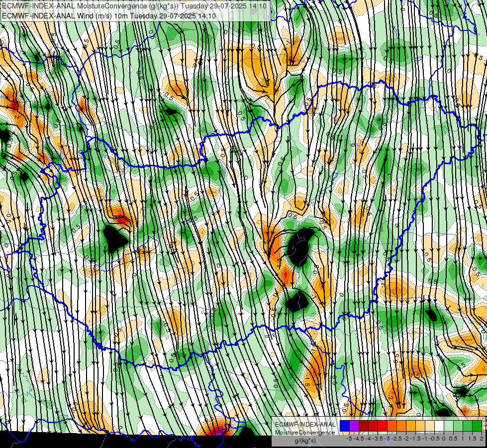The height and width of the screenshot is (448, 487).
Task: Click the legend label MoistureConvergence
Action: (x=305, y=433)
